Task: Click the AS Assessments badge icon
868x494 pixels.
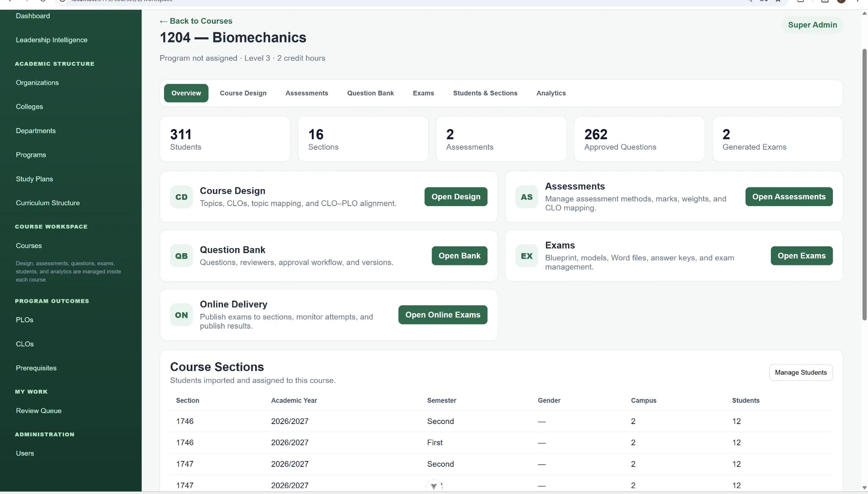Action: click(526, 197)
